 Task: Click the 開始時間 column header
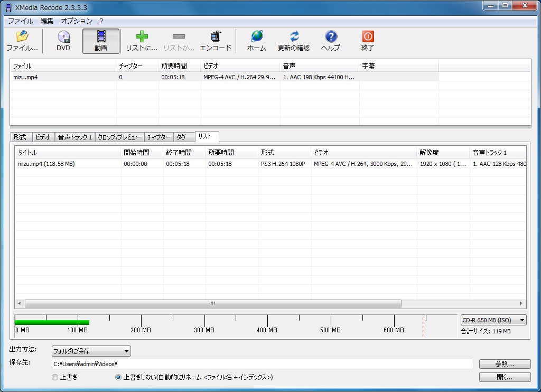point(142,152)
